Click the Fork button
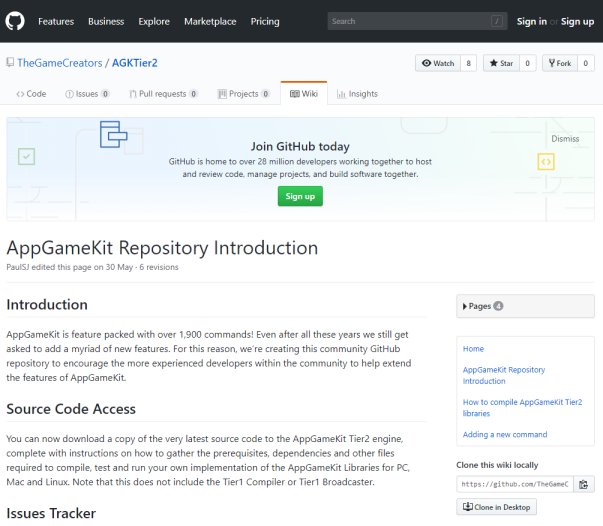Screen dimensions: 603x526 click(x=560, y=63)
